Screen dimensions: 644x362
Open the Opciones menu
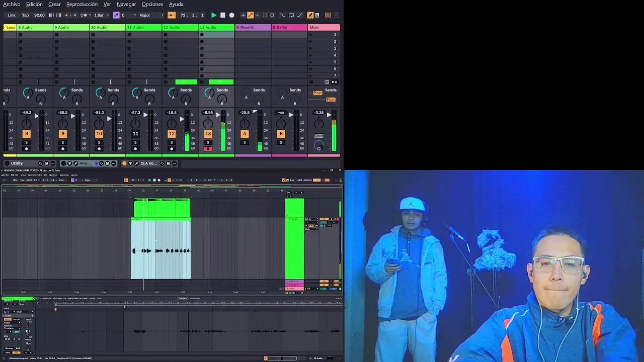pyautogui.click(x=152, y=4)
